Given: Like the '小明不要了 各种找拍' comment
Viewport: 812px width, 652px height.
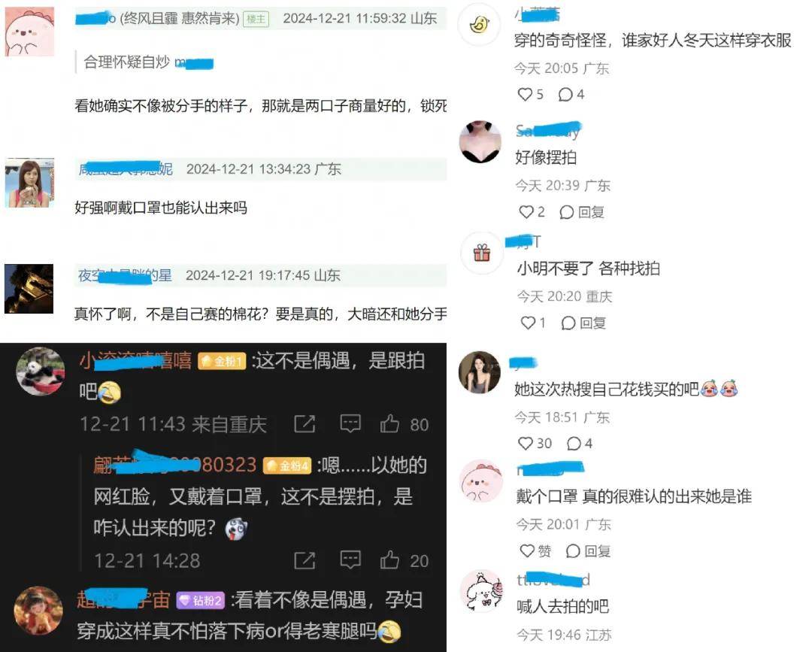Looking at the screenshot, I should tap(533, 323).
